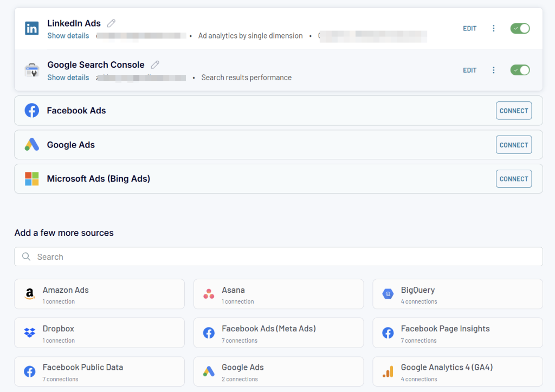This screenshot has height=392, width=555.
Task: Select the Amazon Ads source card
Action: [100, 294]
